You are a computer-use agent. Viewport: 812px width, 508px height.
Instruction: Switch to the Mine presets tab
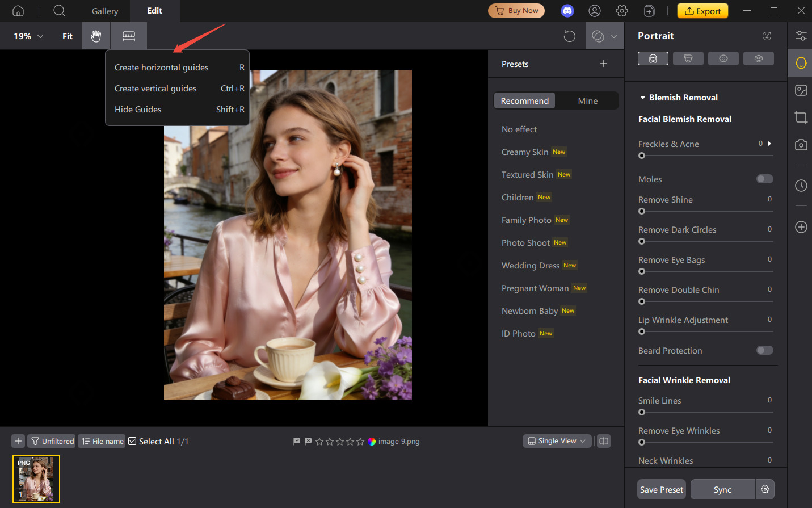[x=587, y=101]
